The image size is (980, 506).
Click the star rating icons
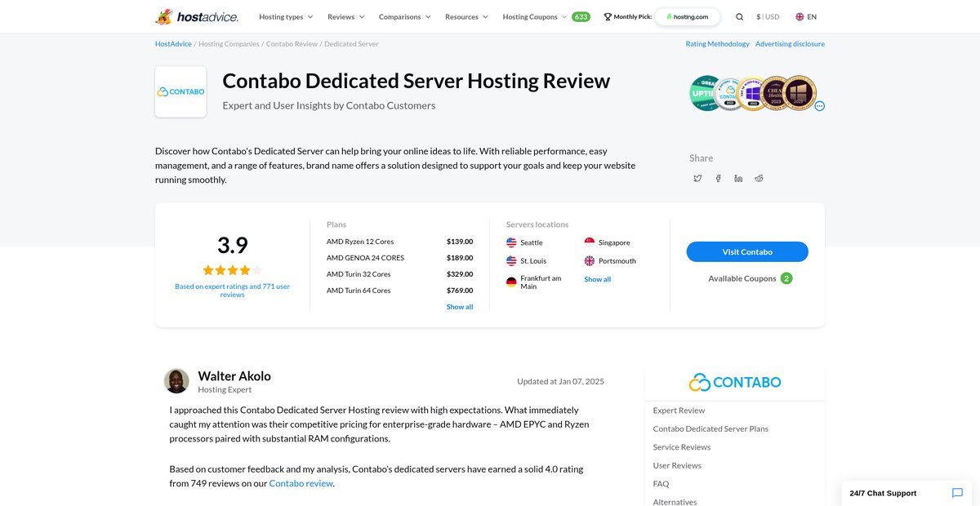232,270
